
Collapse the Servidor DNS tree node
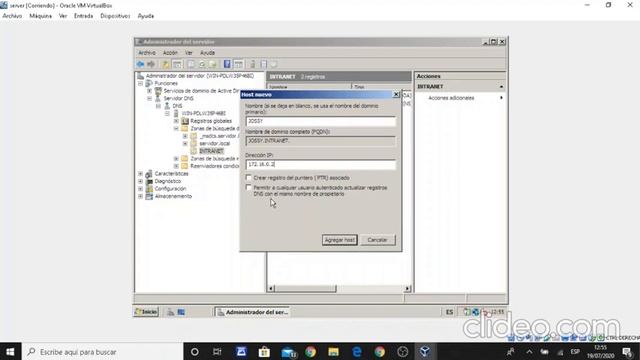(149, 98)
